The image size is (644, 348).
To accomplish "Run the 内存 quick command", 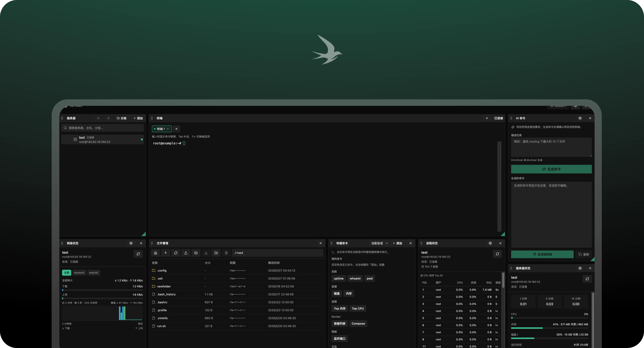I will [349, 294].
